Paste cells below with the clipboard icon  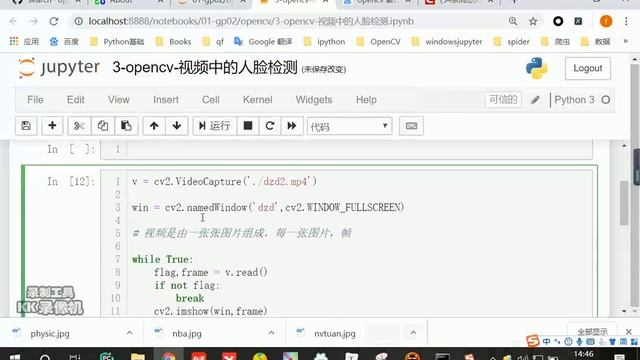(x=126, y=126)
